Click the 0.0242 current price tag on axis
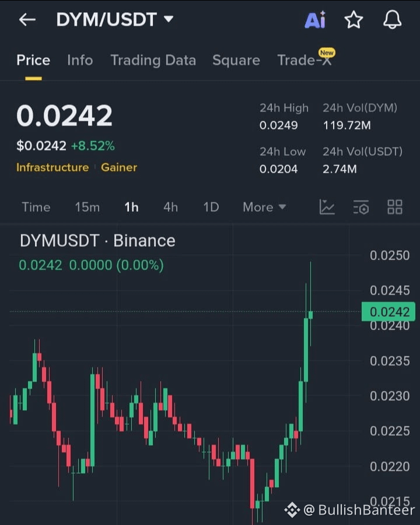The width and height of the screenshot is (420, 525). [388, 311]
